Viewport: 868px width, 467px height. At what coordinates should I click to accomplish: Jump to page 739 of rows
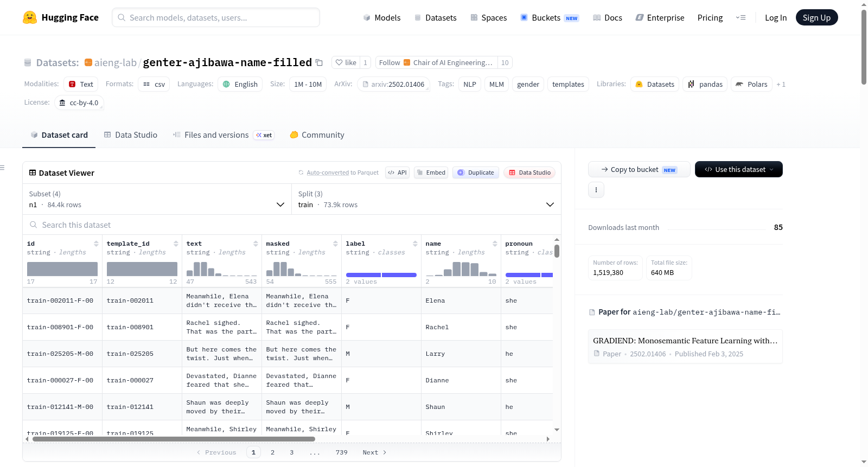pyautogui.click(x=342, y=452)
